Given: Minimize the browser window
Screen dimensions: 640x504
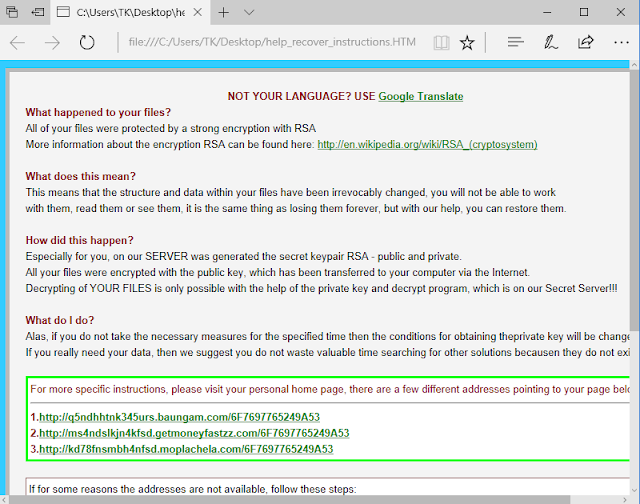Looking at the screenshot, I should (547, 13).
